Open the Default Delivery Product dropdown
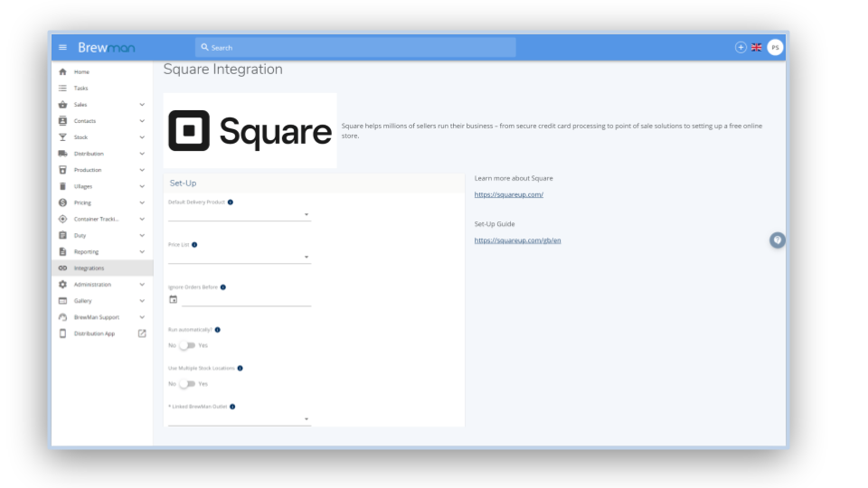This screenshot has height=488, width=868. 239,215
